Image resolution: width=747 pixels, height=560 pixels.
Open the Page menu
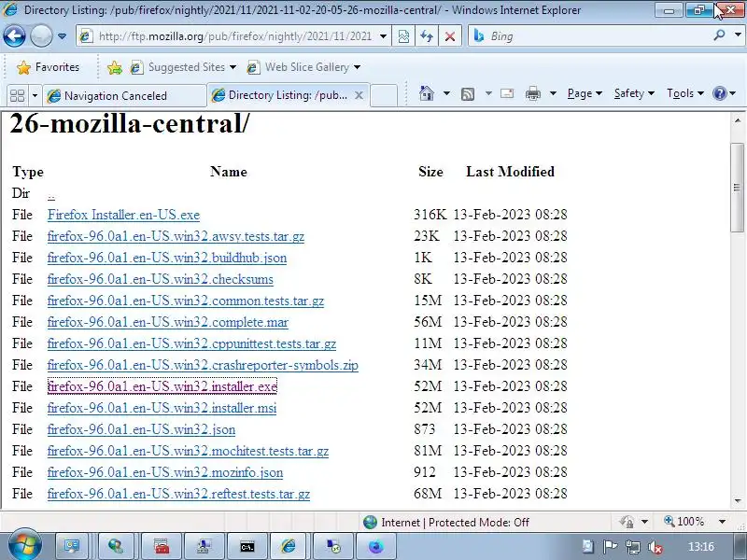pyautogui.click(x=585, y=93)
